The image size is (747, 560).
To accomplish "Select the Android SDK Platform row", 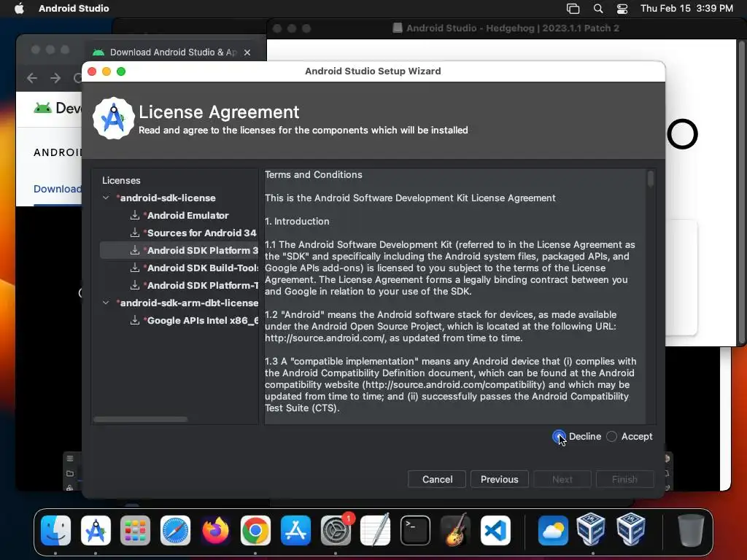I will [179, 251].
